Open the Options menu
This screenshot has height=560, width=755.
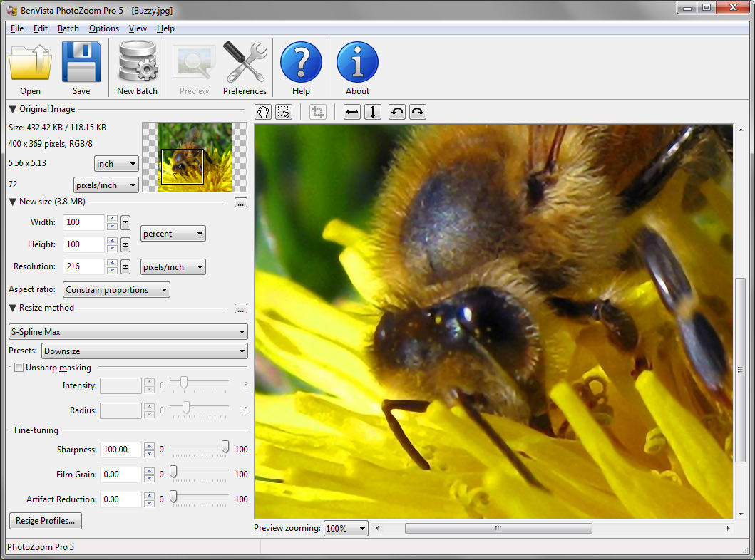click(x=104, y=28)
